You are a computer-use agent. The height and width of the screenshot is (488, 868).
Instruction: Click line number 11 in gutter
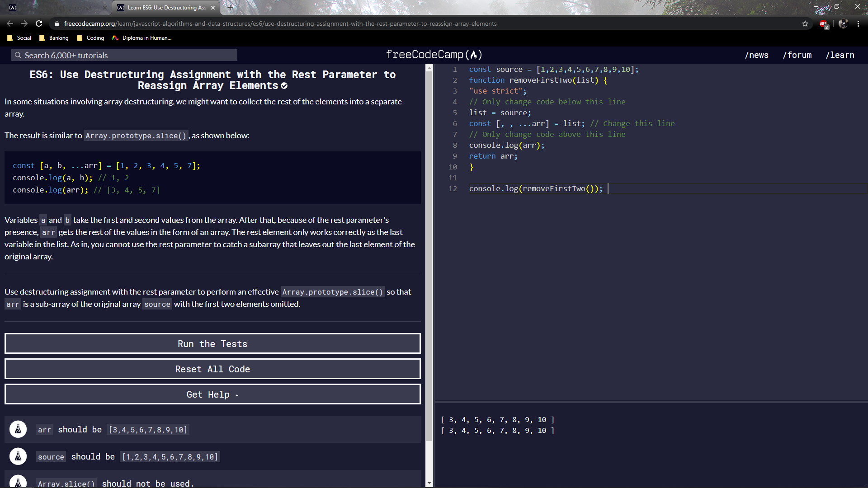click(x=453, y=178)
